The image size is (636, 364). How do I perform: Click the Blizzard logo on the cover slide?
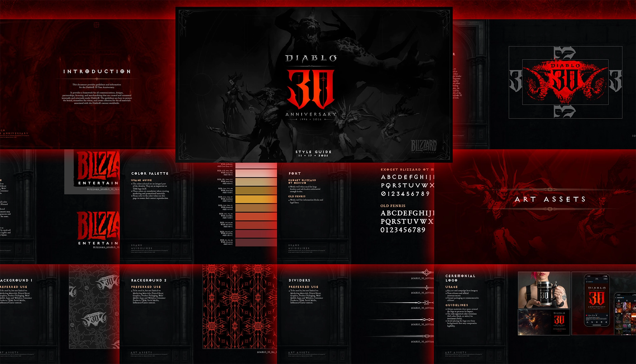pyautogui.click(x=424, y=146)
